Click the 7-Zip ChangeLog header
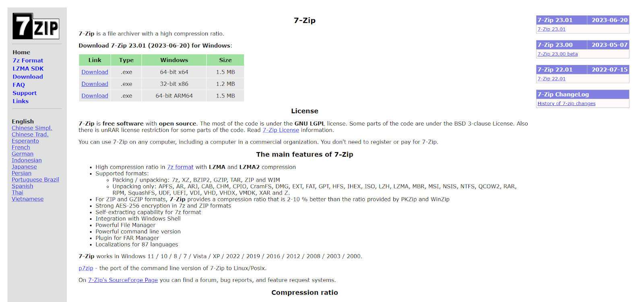This screenshot has height=302, width=644. coord(583,94)
